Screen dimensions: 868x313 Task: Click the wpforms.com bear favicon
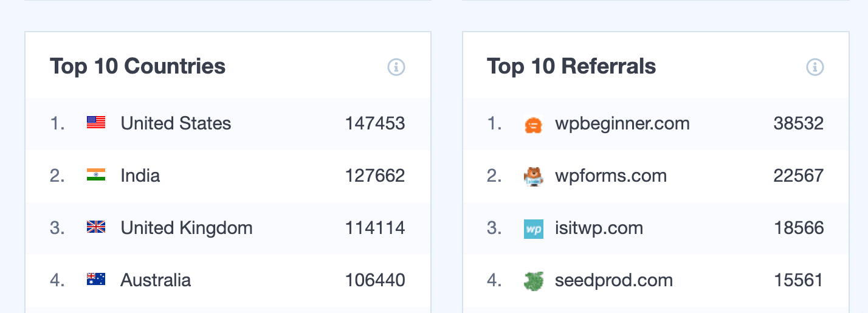point(533,177)
